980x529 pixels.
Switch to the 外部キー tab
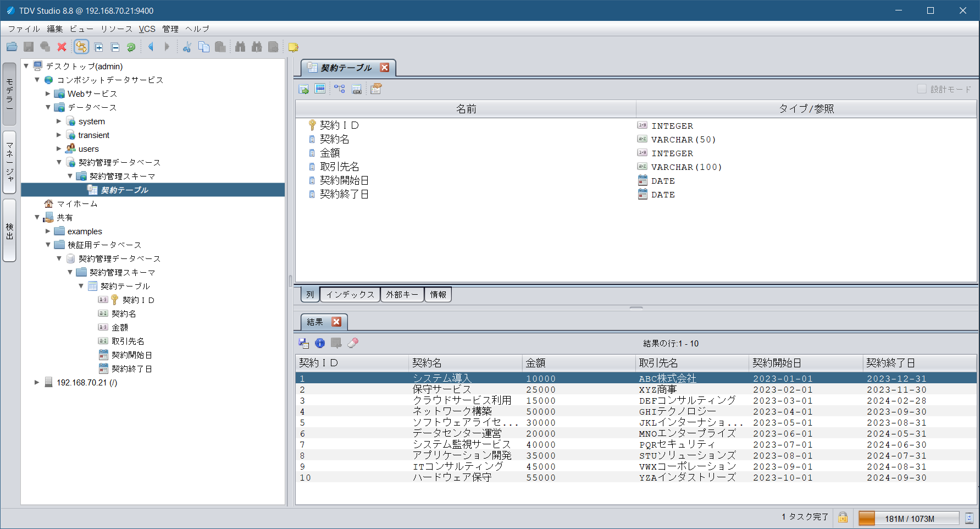[x=402, y=295]
